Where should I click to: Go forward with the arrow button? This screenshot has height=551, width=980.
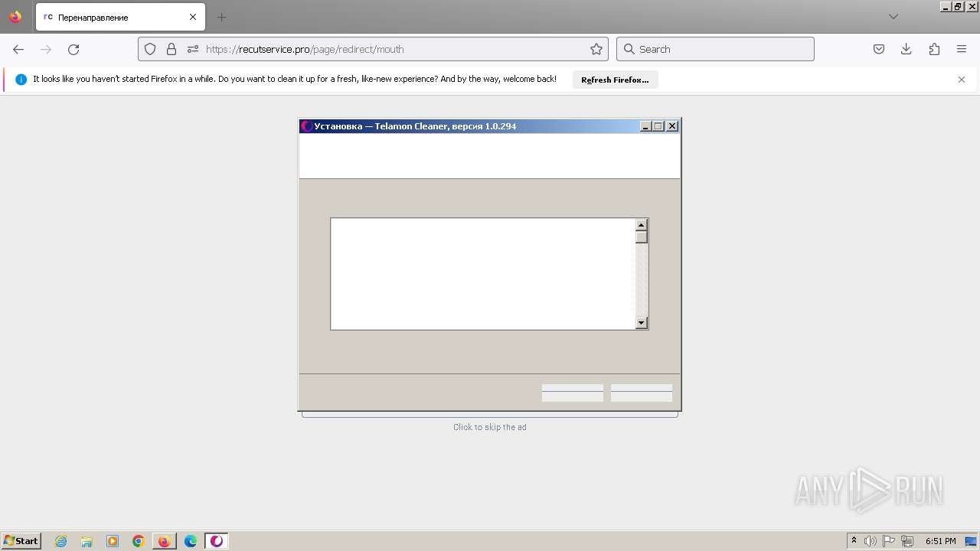tap(46, 49)
